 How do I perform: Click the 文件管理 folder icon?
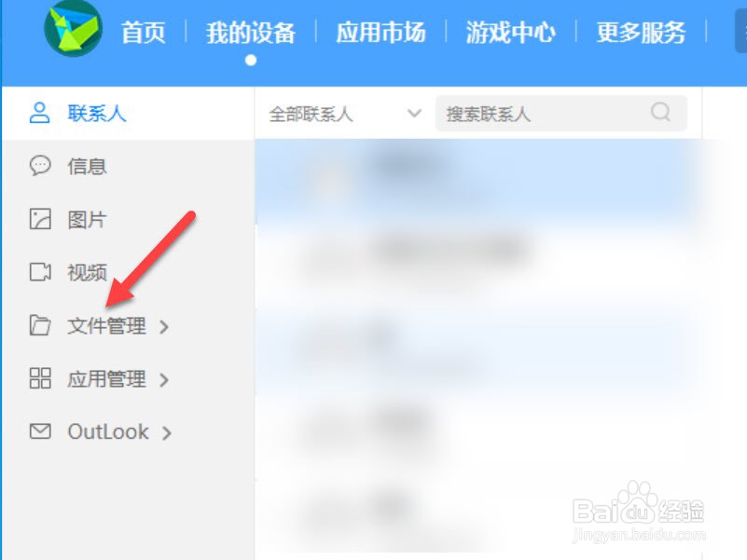coord(40,326)
